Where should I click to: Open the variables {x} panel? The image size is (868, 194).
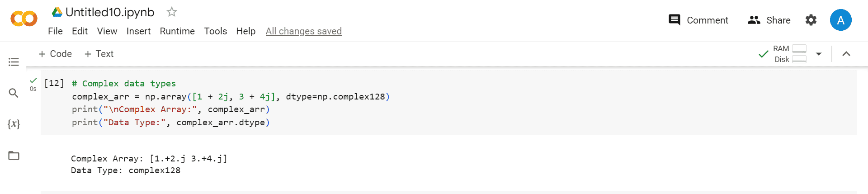[14, 124]
